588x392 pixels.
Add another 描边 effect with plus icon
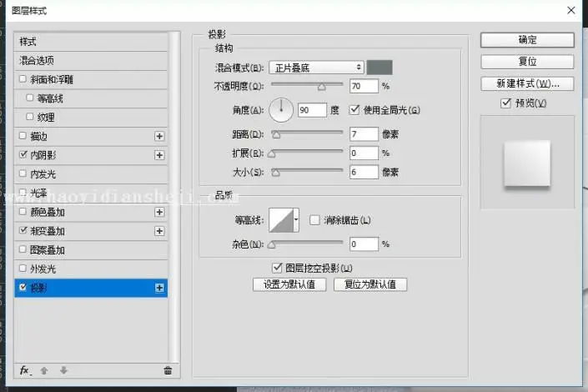pyautogui.click(x=159, y=136)
